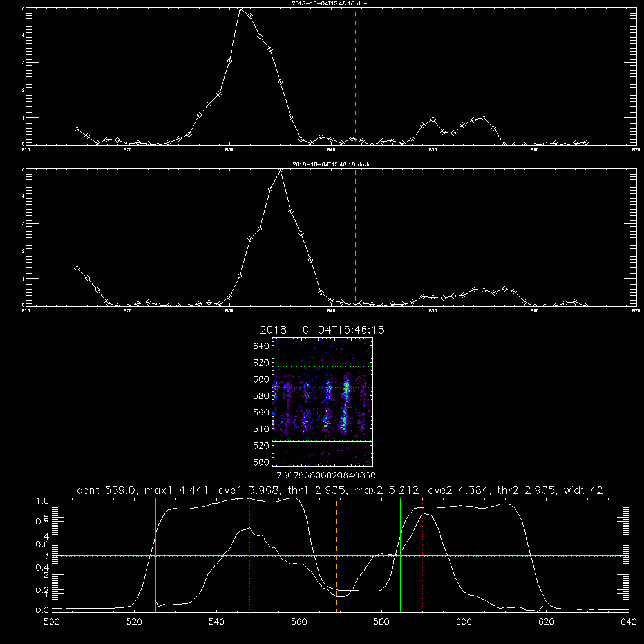This screenshot has width=644, height=644.
Task: Select the 2018-10-04T15:46:16 title above the spectrogram image
Action: 322,330
